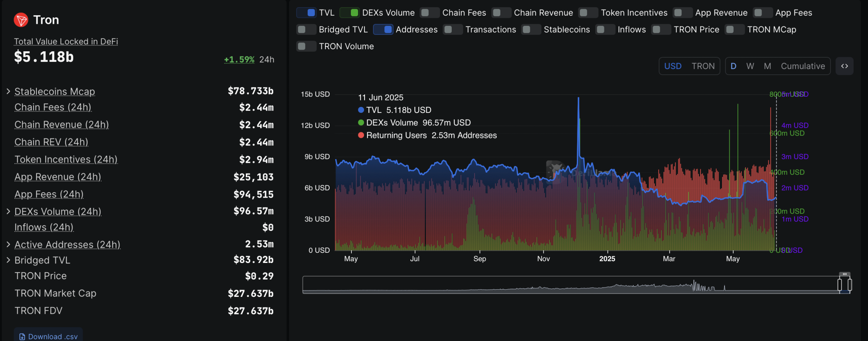Switch chart denomination to TRON
Viewport: 868px width, 341px height.
(703, 66)
